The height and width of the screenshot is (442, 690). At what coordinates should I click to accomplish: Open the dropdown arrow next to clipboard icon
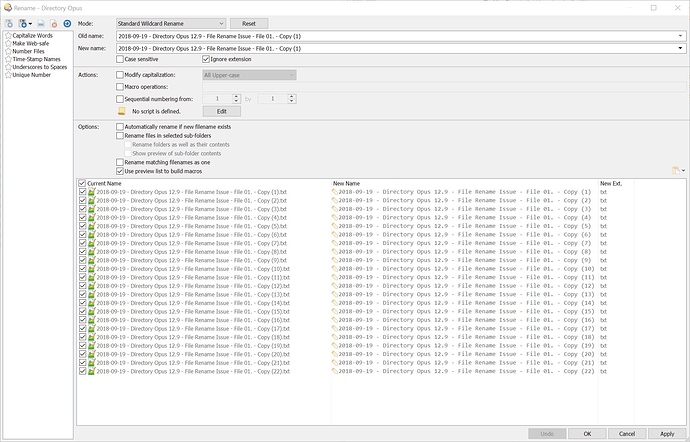point(683,171)
